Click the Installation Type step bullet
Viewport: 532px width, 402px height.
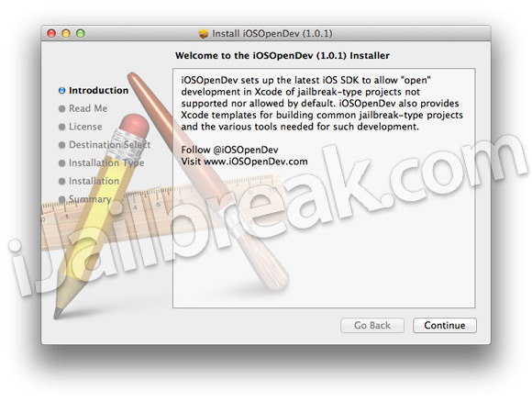point(61,163)
